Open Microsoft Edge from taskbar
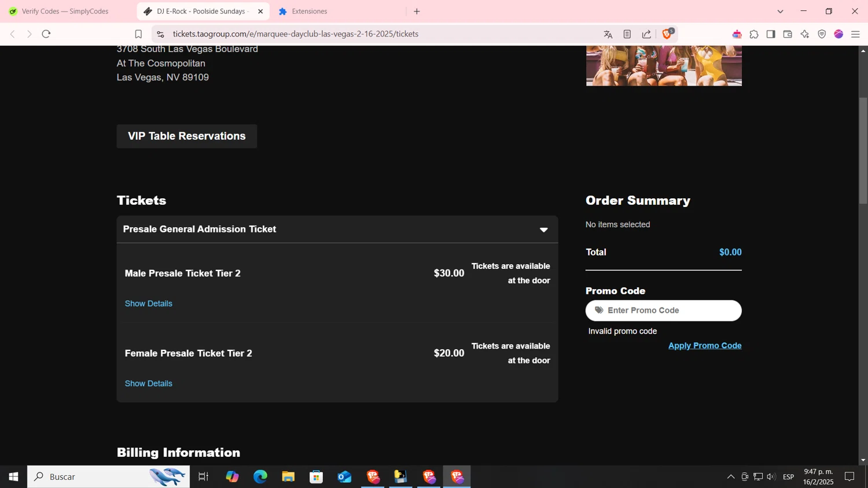 pos(260,476)
